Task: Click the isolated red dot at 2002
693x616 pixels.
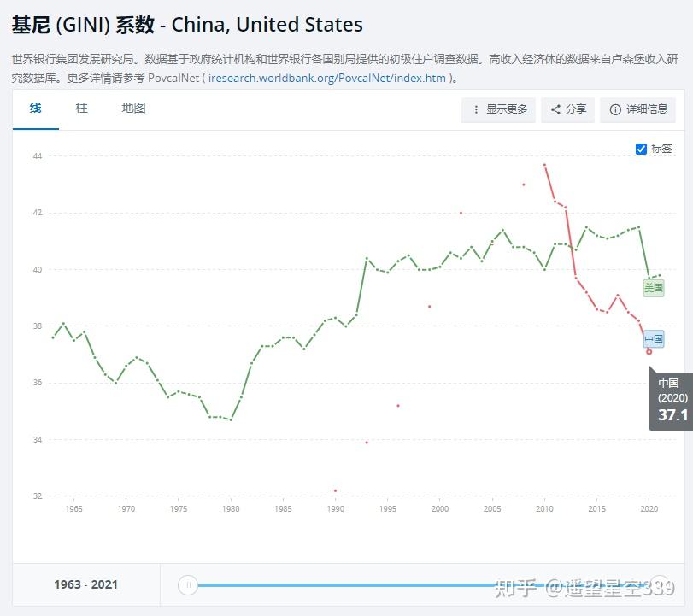Action: pyautogui.click(x=461, y=213)
